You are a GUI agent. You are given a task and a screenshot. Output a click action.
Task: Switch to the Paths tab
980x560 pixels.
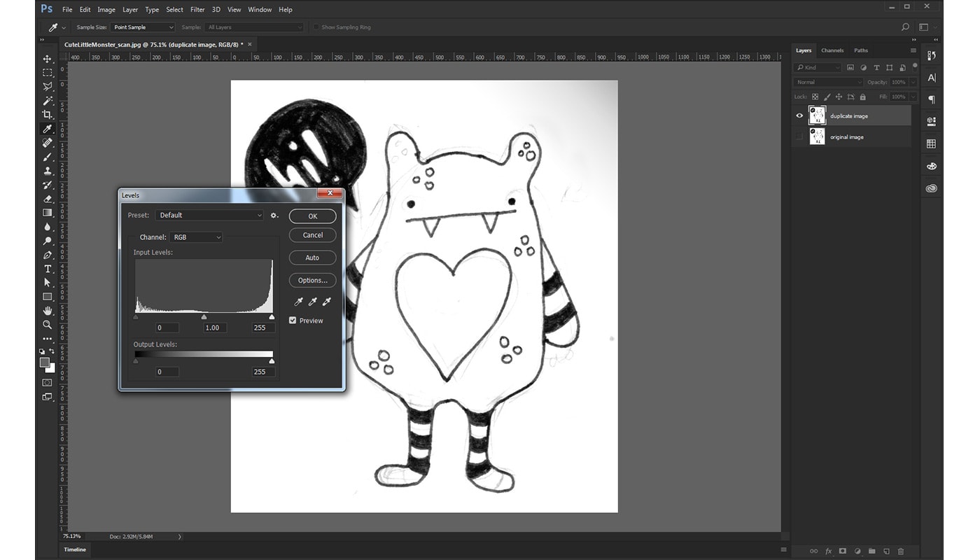point(861,50)
